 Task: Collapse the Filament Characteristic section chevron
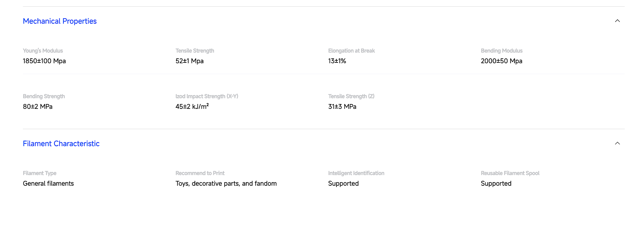pyautogui.click(x=617, y=143)
